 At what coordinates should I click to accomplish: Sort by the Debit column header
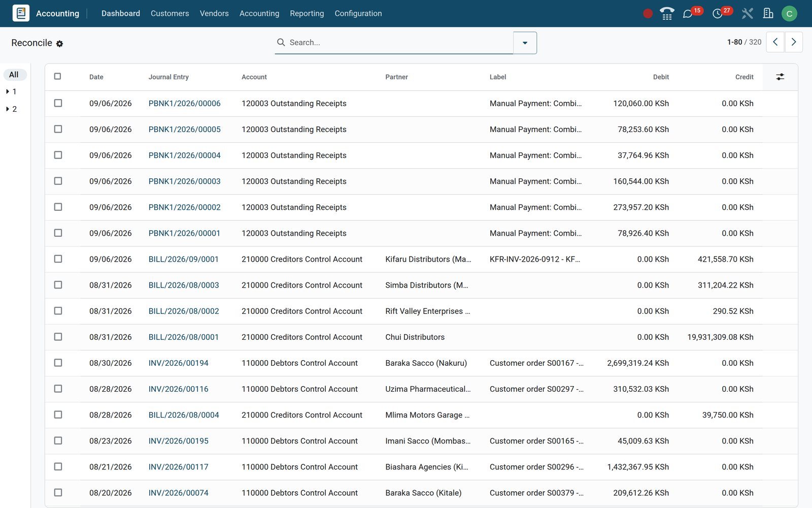pos(661,77)
